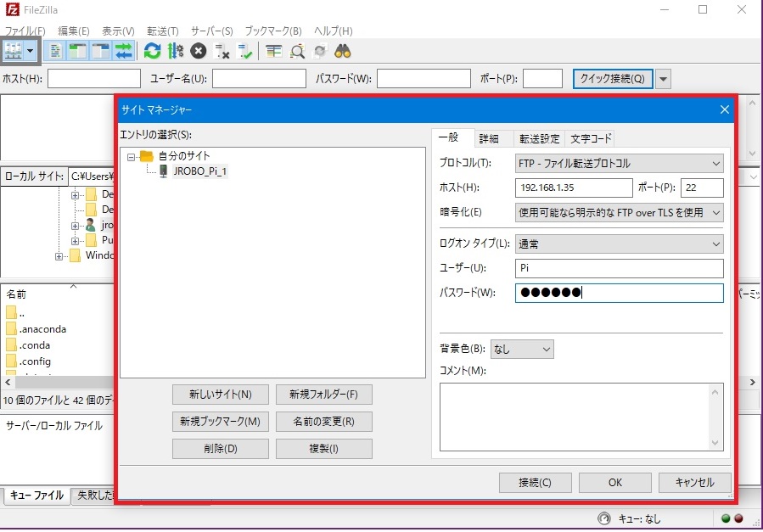Select the JROBO_Pi_1 site entry
Screen dimensions: 763x532
[200, 171]
